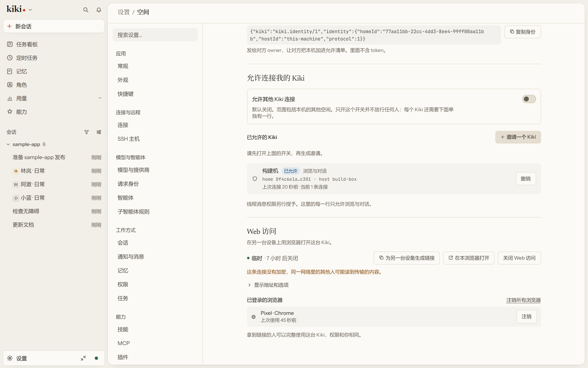Open conversation list options sliders icon
Viewport: 588px width, 368px height.
tap(99, 132)
